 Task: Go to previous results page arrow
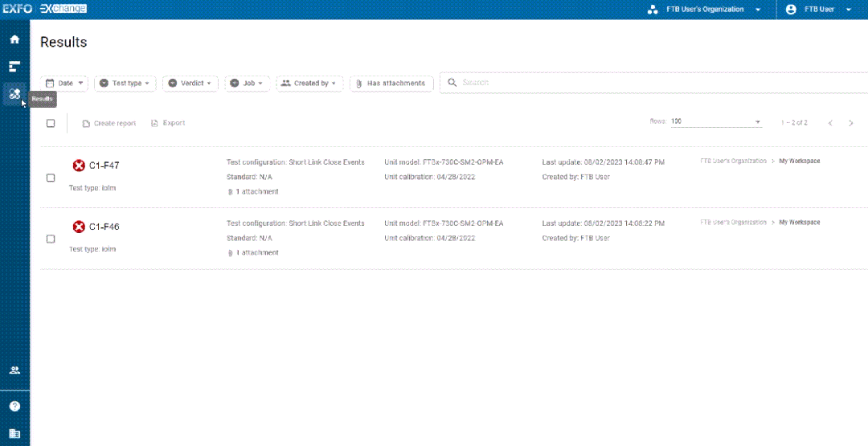coord(830,123)
